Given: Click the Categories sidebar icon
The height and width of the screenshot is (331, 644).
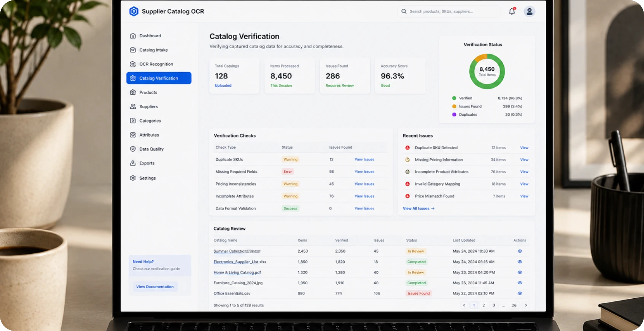Looking at the screenshot, I should [133, 121].
